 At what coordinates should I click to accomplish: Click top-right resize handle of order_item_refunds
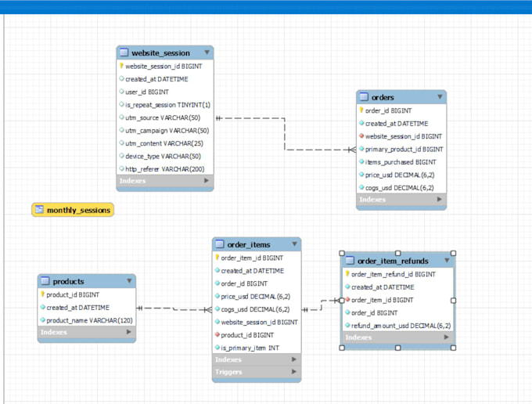(x=454, y=253)
